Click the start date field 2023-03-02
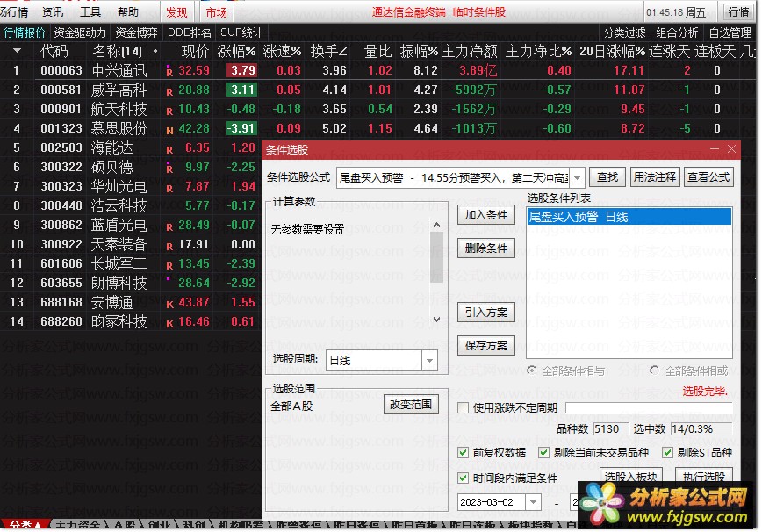762x532 pixels. click(x=492, y=502)
